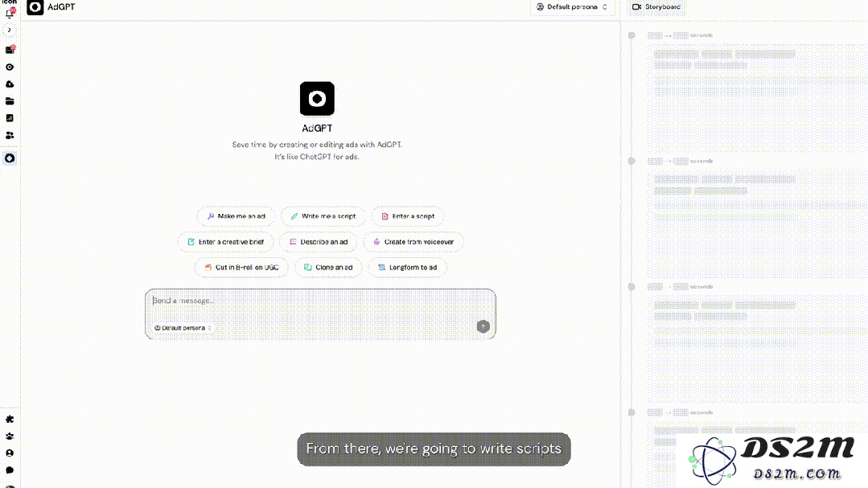Open the cloud upload icon in the sidebar
The width and height of the screenshot is (868, 488).
click(10, 84)
